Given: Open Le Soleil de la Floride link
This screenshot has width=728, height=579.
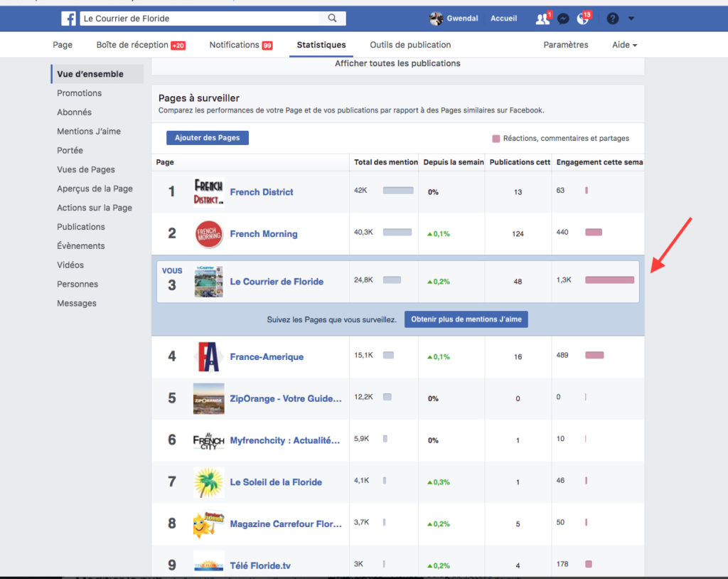Looking at the screenshot, I should pos(276,482).
